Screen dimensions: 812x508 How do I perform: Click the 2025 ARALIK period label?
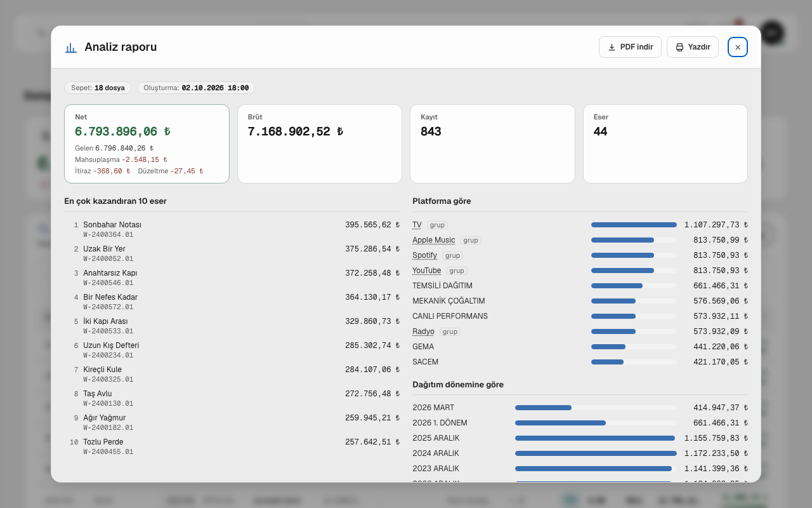tap(436, 438)
